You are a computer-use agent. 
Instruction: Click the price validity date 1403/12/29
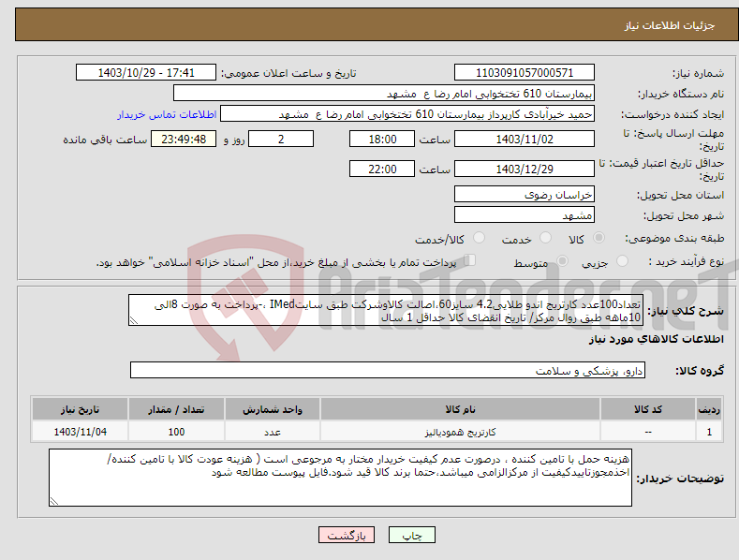coord(525,169)
